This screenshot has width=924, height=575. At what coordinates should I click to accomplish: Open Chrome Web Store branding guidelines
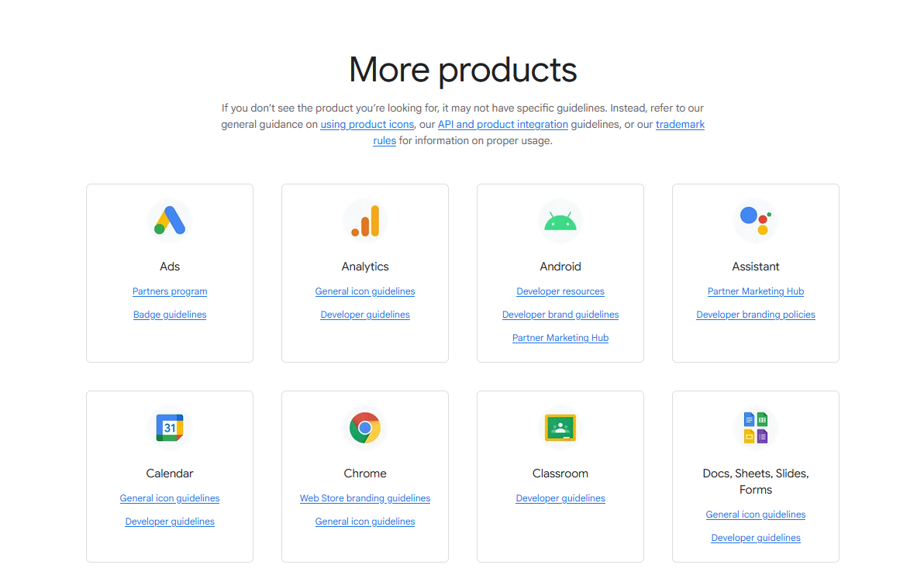[365, 498]
